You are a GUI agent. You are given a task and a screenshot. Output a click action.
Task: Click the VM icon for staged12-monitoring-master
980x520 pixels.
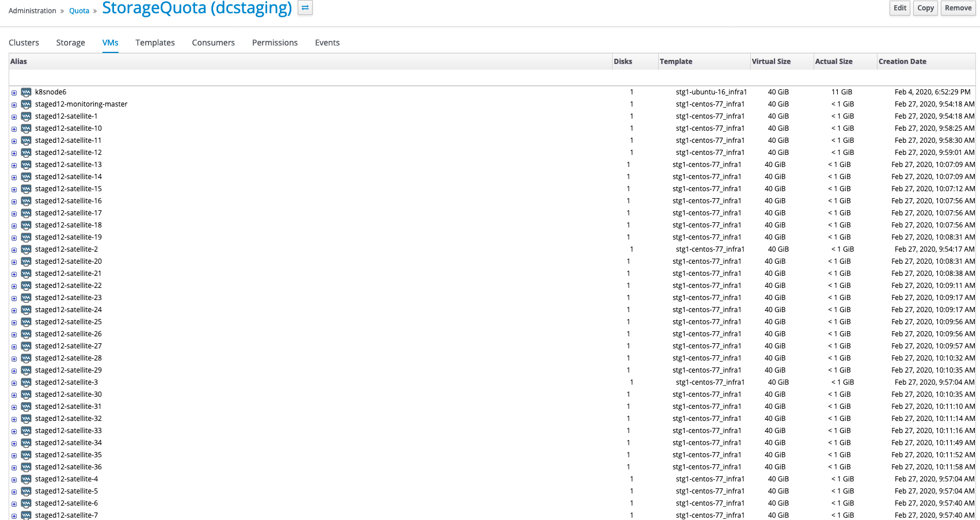click(x=26, y=104)
